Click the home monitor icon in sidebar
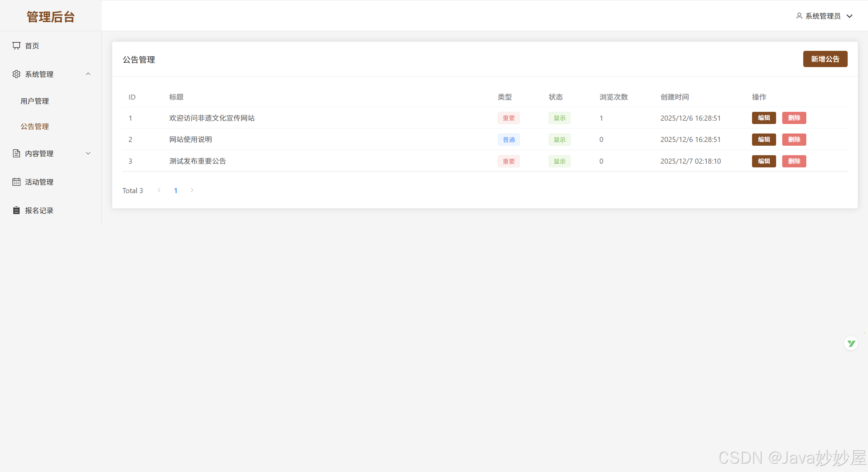This screenshot has width=868, height=472. coord(16,46)
